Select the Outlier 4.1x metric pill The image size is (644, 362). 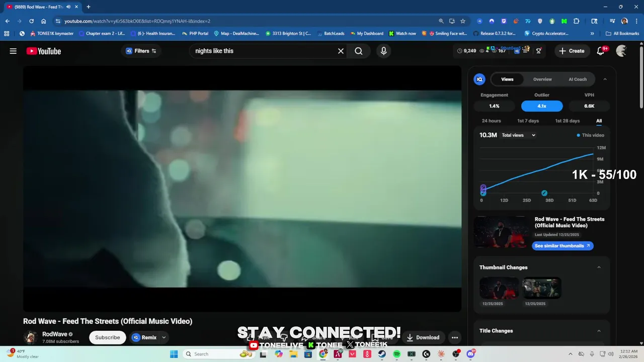(x=542, y=106)
